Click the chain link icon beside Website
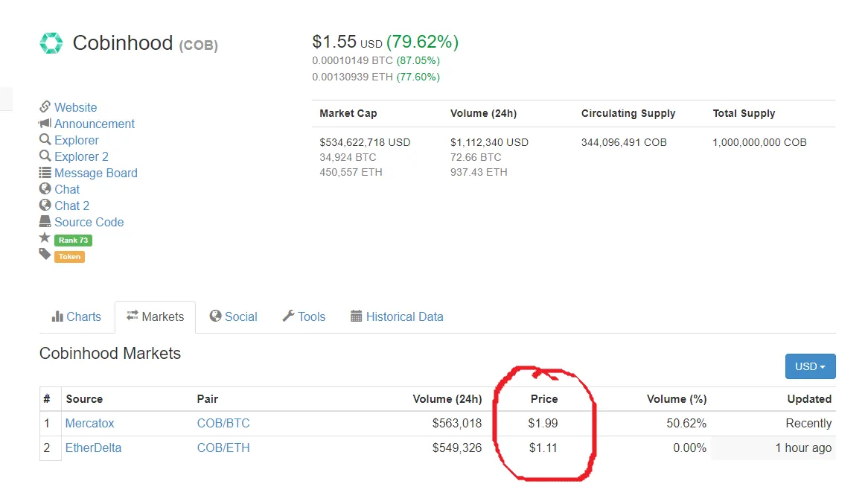Image resolution: width=868 pixels, height=484 pixels. pyautogui.click(x=45, y=106)
